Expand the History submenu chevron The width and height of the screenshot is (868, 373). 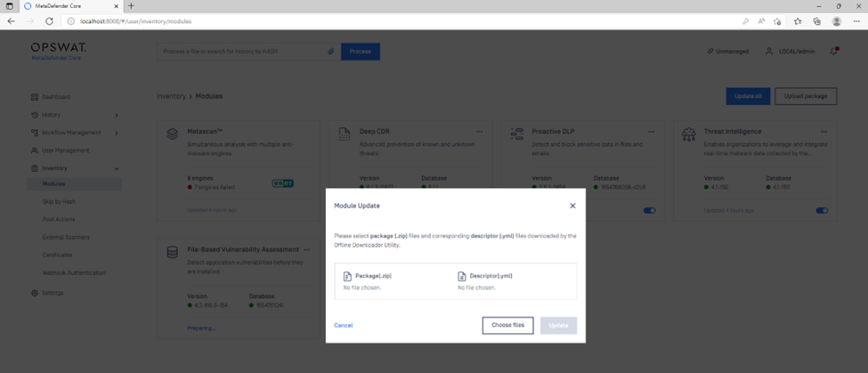[x=117, y=115]
